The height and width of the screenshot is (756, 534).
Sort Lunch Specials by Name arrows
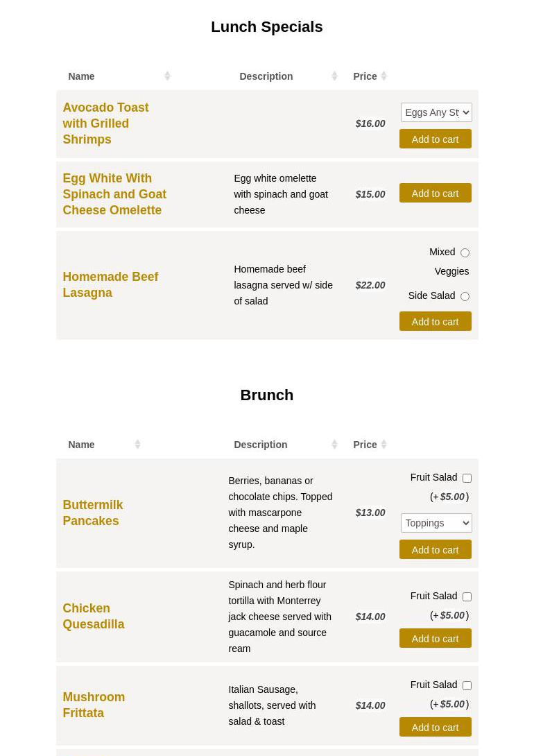point(167,76)
